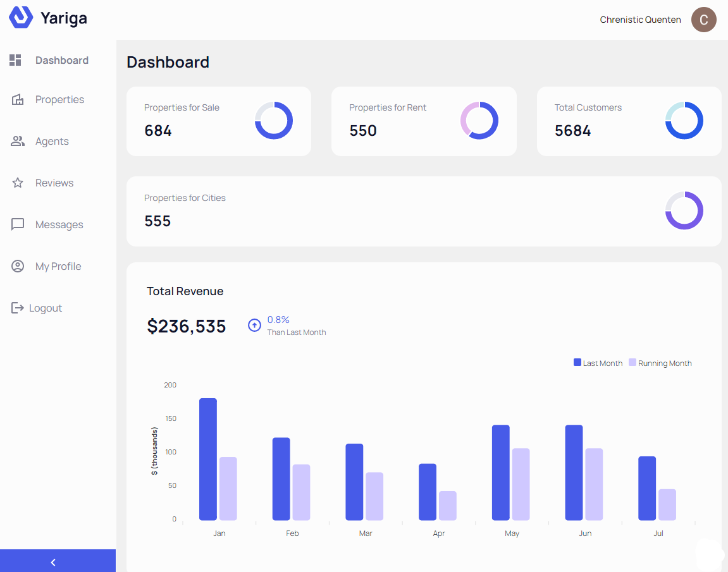Toggle Running Month series in chart legend
Screen dimensions: 728x572
(x=660, y=363)
